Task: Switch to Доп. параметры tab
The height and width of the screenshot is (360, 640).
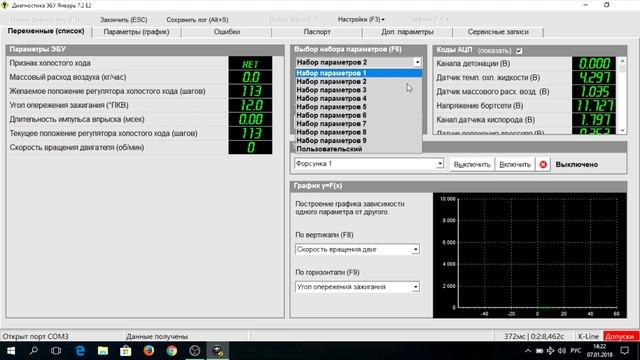Action: tap(407, 32)
